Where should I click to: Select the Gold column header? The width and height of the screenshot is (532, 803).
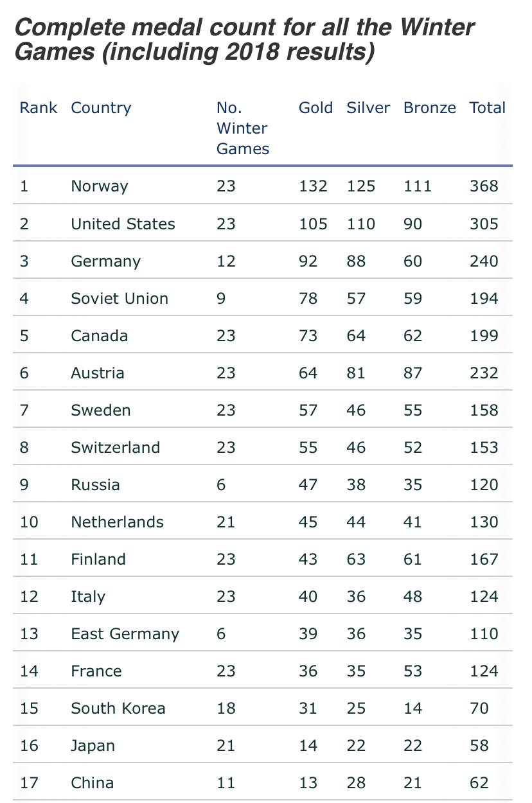tap(315, 108)
